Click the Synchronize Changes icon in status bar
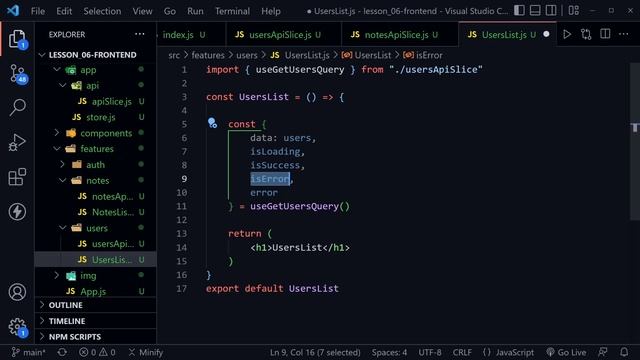This screenshot has height=360, width=640. click(62, 352)
